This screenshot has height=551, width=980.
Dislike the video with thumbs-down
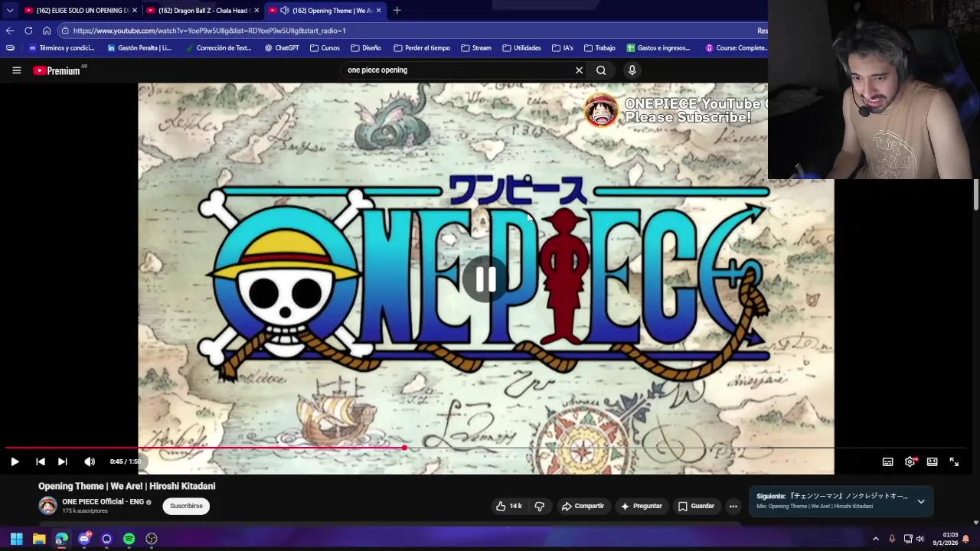tap(540, 506)
